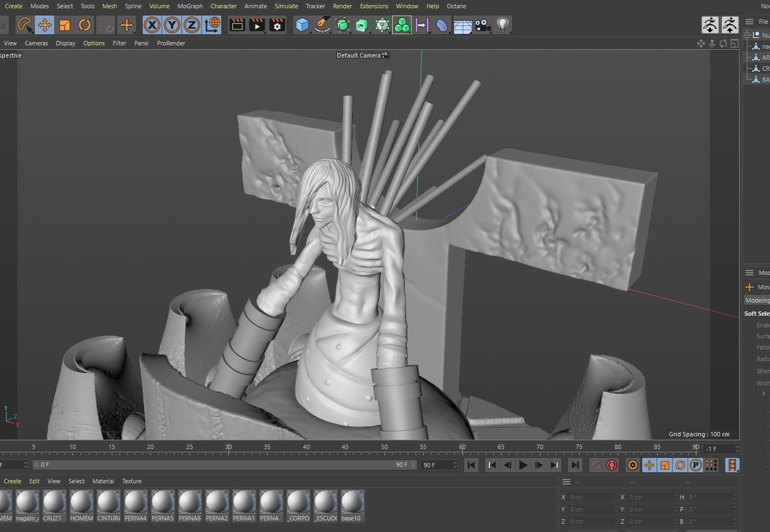The image size is (770, 532).
Task: Open the MoGraph menu
Action: point(190,6)
